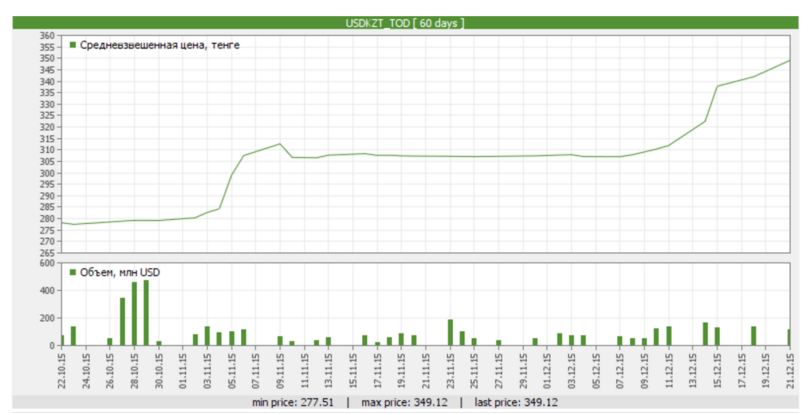Click the volume bar at 23.11.15

click(x=451, y=332)
